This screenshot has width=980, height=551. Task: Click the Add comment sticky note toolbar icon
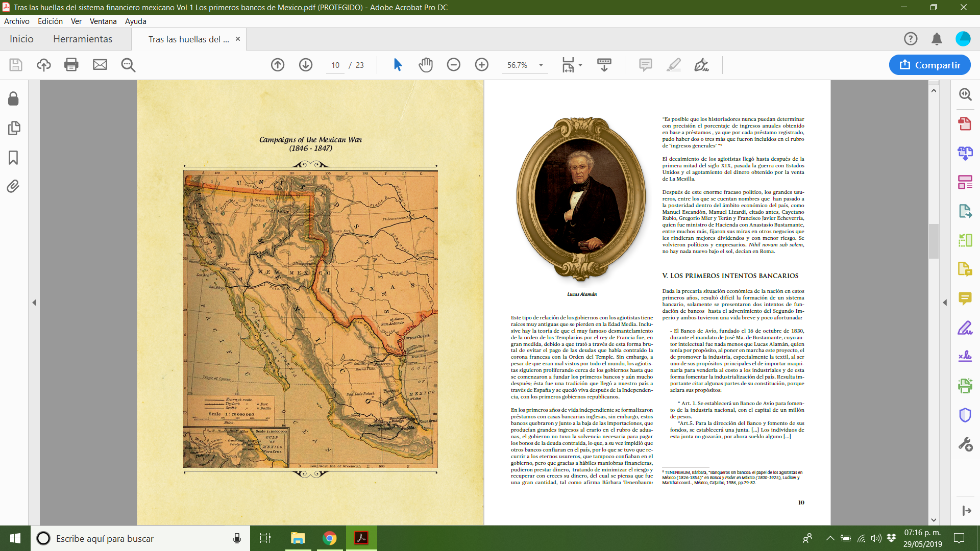645,65
